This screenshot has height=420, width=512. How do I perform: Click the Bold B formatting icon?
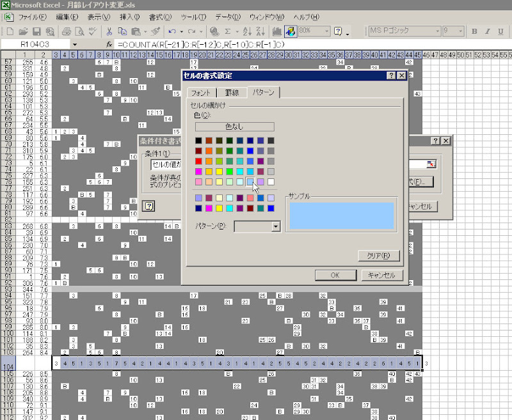(474, 31)
